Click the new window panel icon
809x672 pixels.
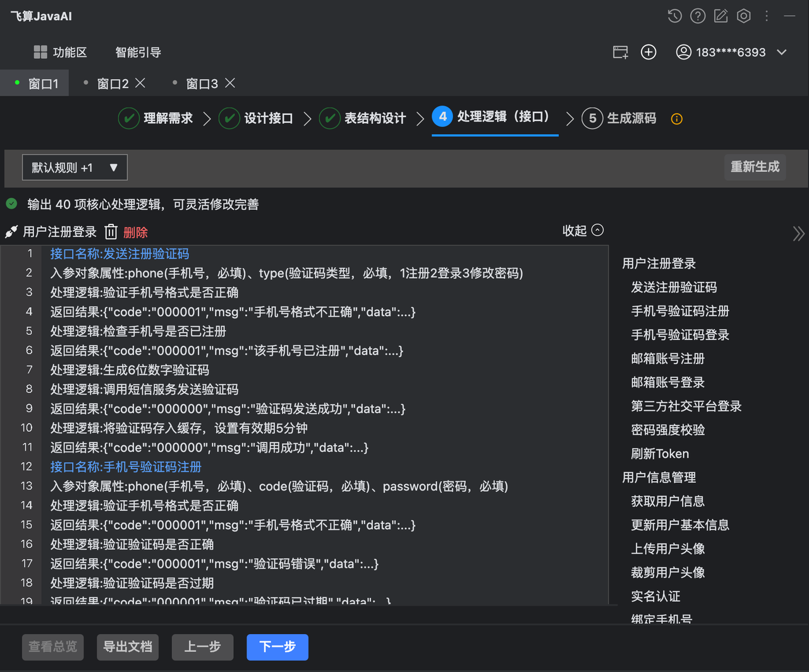click(621, 52)
